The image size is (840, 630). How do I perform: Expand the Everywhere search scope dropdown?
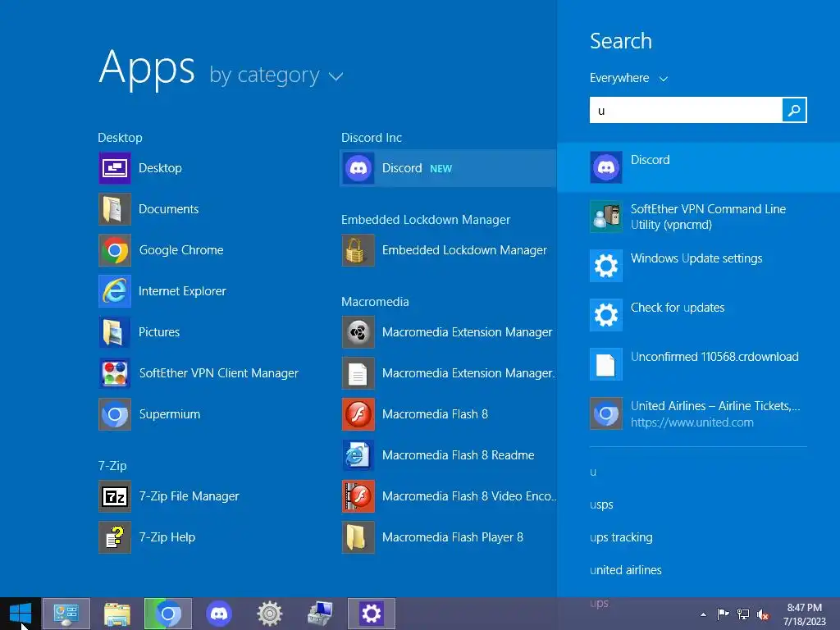[x=628, y=78]
